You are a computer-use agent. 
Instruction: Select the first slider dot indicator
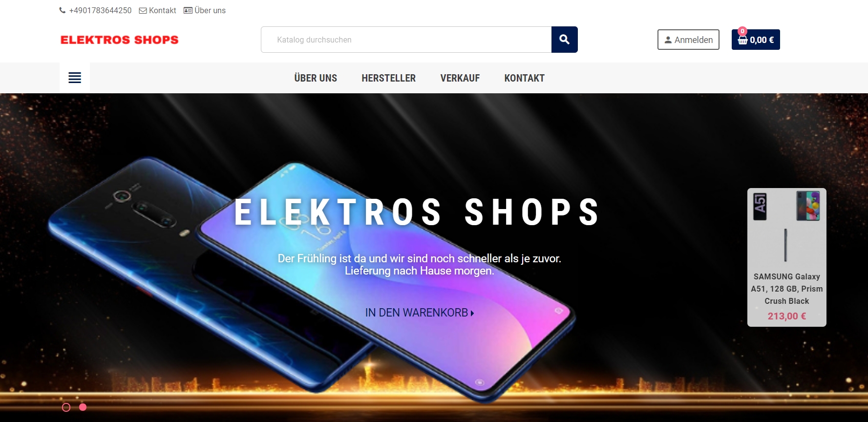point(66,407)
